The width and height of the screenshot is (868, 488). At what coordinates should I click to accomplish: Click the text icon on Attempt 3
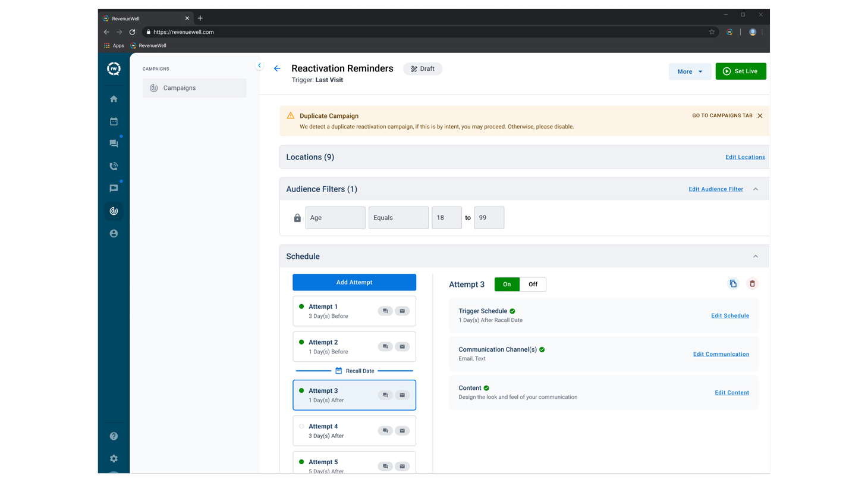click(x=385, y=395)
